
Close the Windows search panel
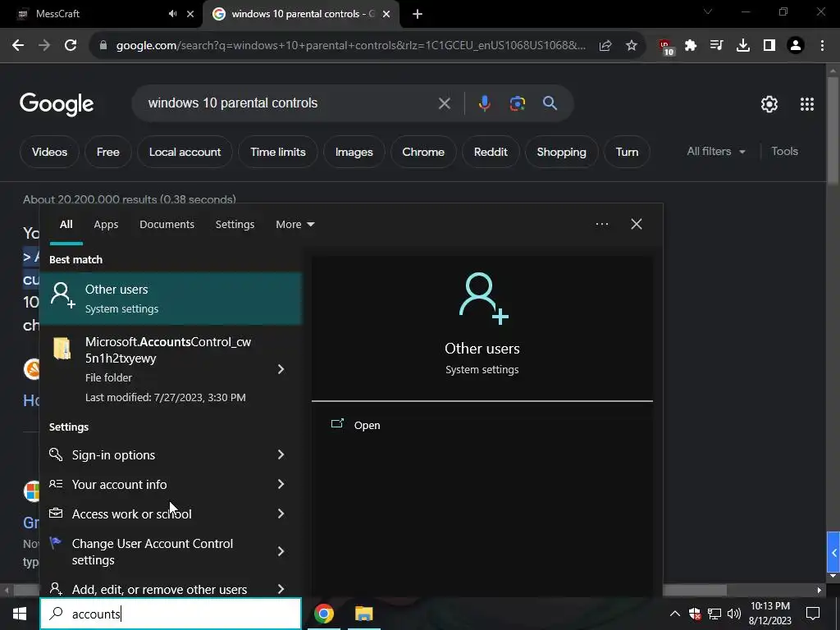coord(636,224)
